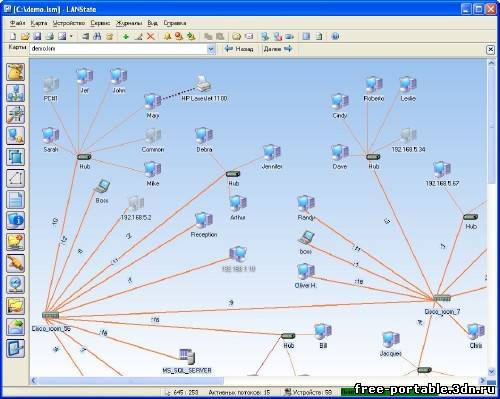Click the Назад back button

pyautogui.click(x=239, y=49)
